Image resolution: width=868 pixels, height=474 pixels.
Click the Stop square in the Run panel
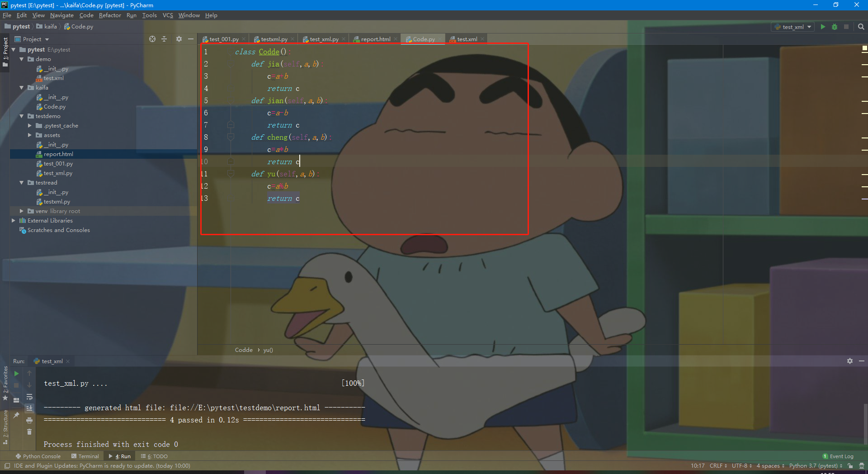click(16, 385)
